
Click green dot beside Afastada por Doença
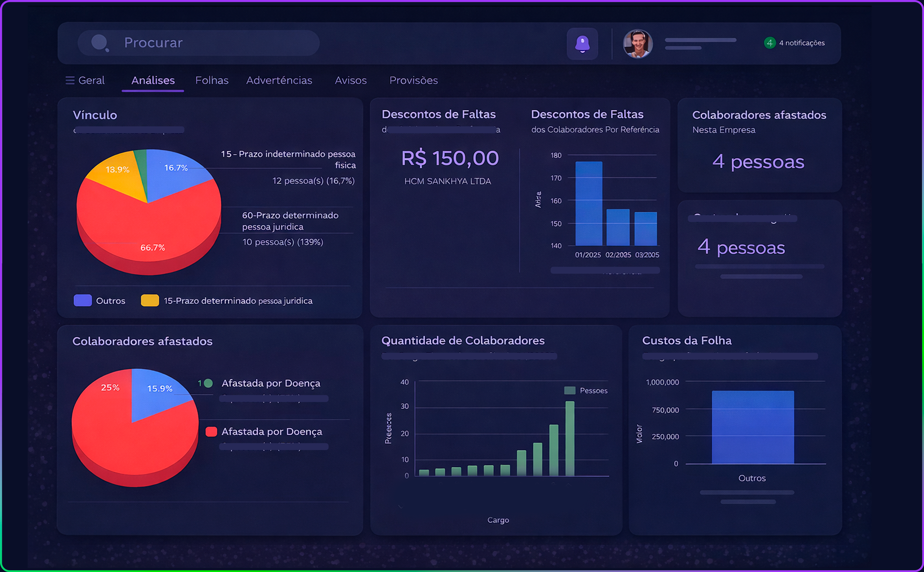pyautogui.click(x=209, y=383)
